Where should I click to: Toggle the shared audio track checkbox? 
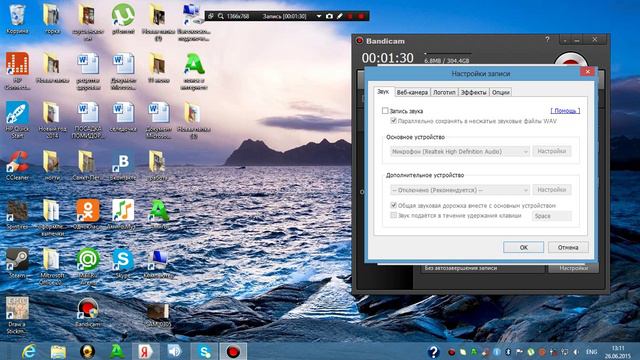(393, 205)
